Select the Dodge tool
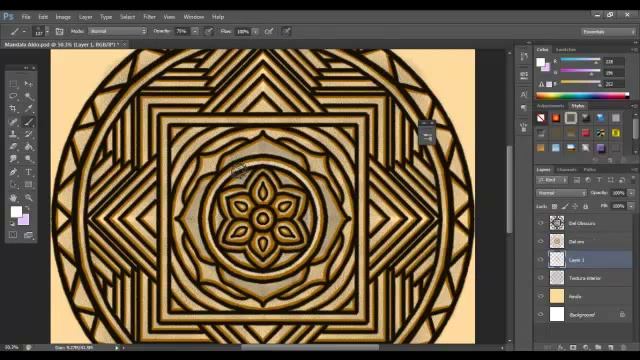The height and width of the screenshot is (360, 640). 28,159
